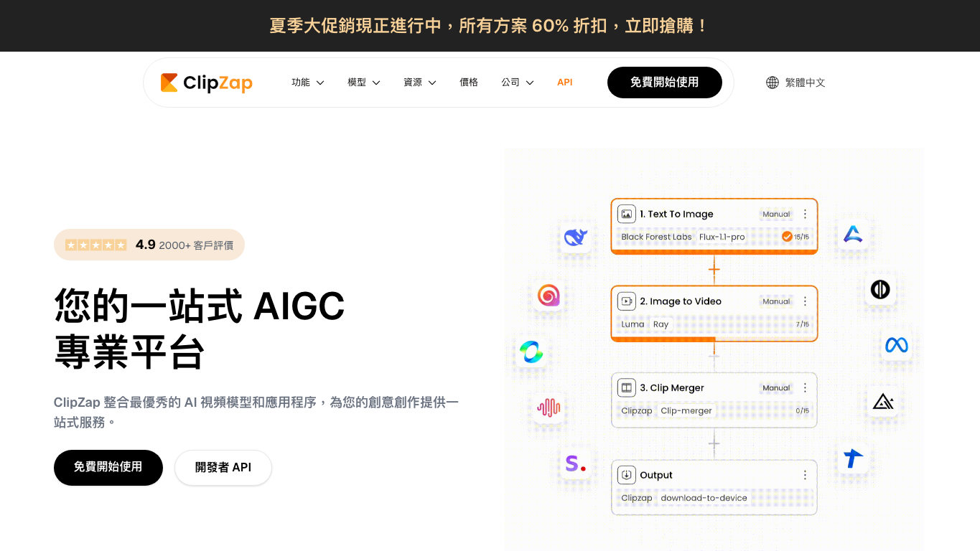Click the blue T-shaped model icon
Image resolution: width=980 pixels, height=551 pixels.
click(853, 458)
